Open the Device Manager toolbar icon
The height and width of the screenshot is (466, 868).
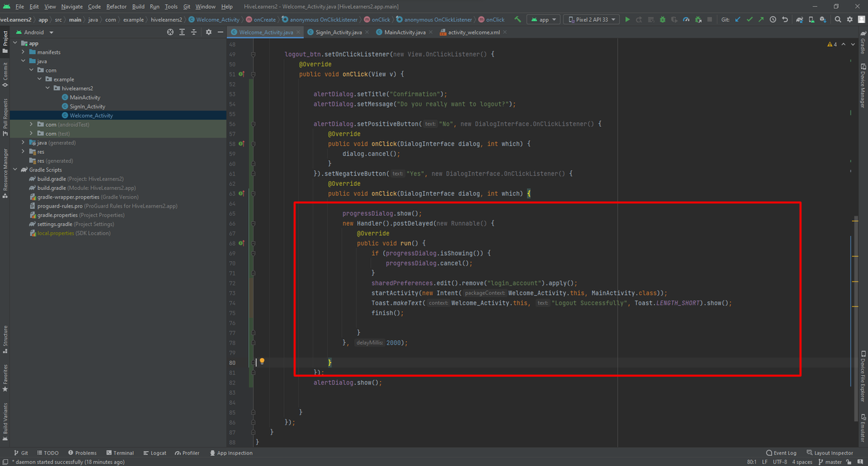[811, 20]
